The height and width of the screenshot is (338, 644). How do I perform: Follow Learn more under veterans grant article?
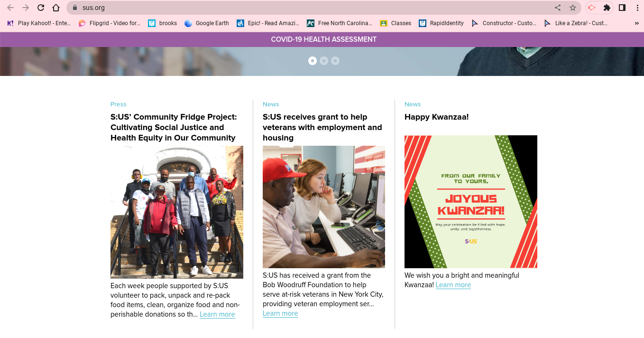coord(280,313)
